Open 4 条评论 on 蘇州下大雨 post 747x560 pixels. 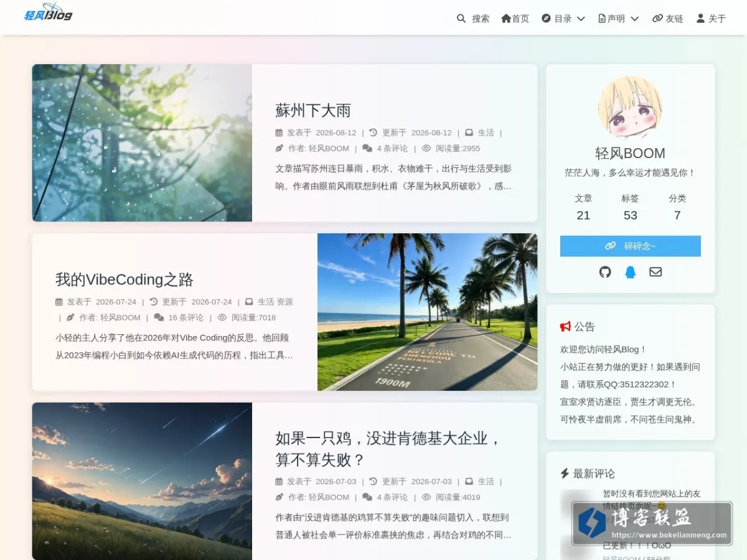tap(392, 148)
